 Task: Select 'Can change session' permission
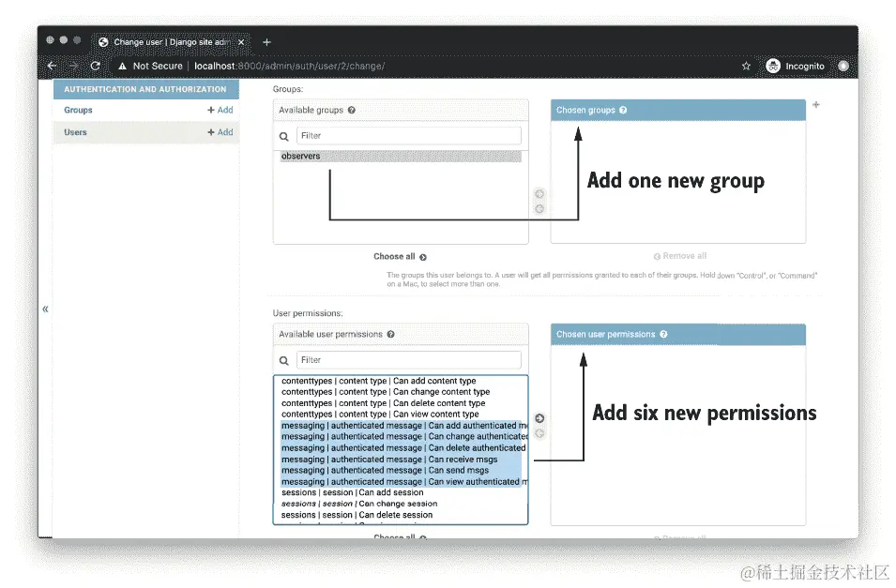(401, 504)
